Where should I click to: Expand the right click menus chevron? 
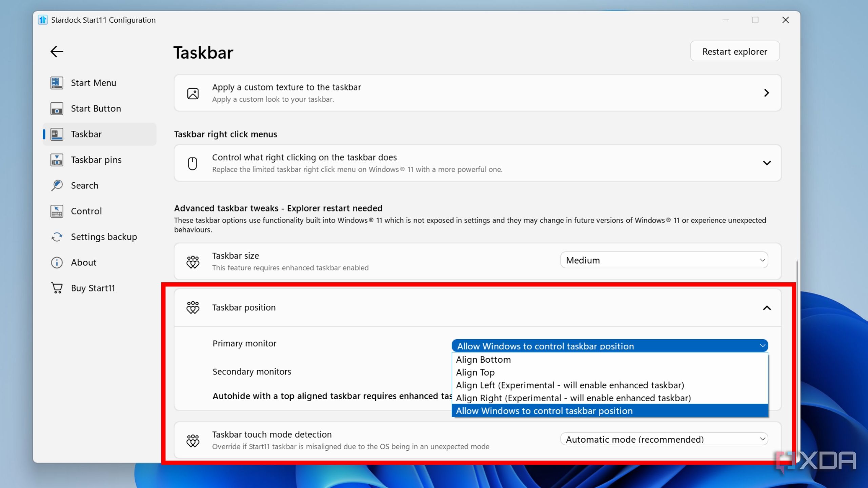767,163
